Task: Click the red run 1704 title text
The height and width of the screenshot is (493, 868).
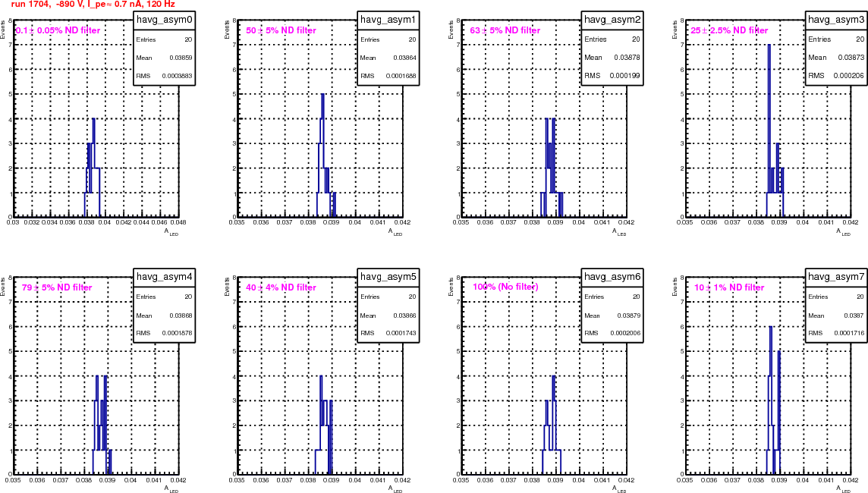Action: (93, 5)
